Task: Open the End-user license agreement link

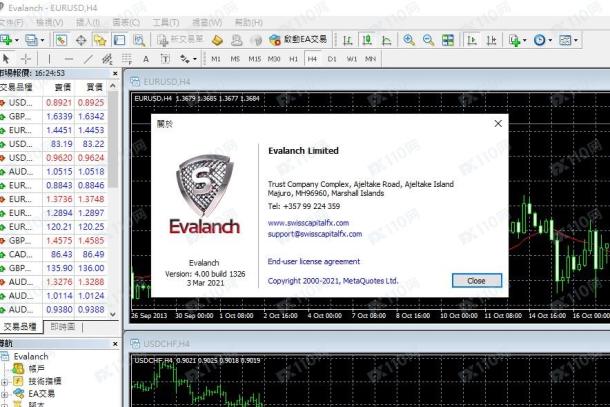Action: 314,261
